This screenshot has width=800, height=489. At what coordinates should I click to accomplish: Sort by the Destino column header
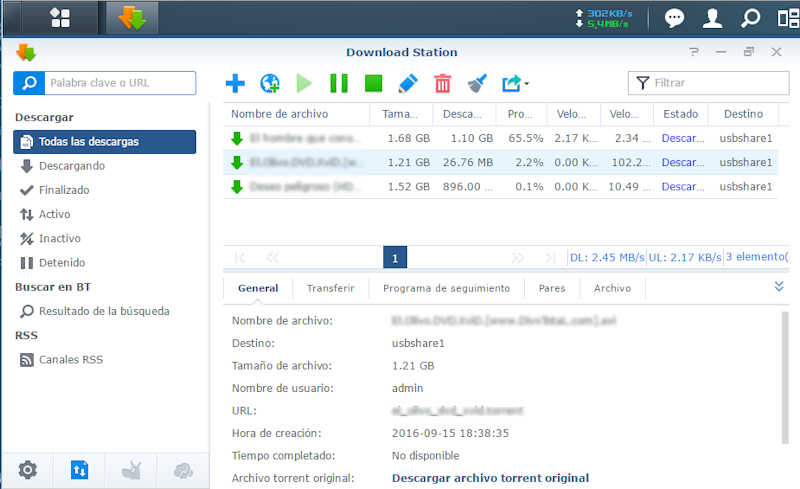coord(743,114)
